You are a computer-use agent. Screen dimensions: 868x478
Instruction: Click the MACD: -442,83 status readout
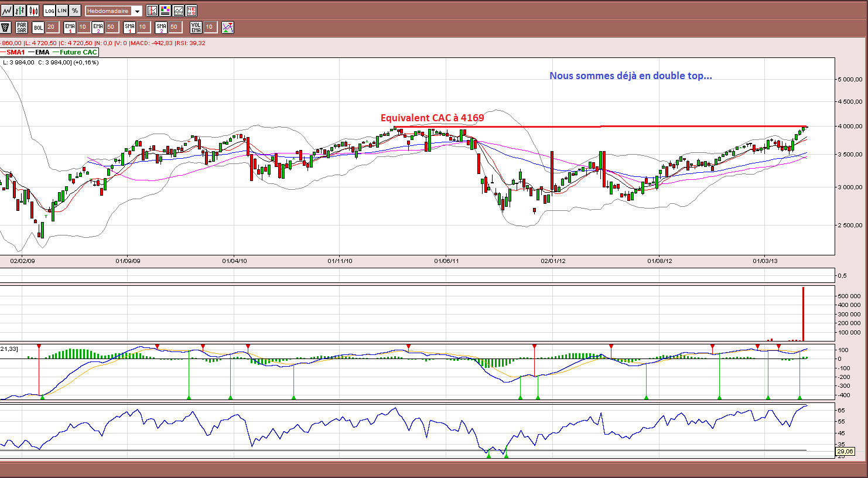pos(151,43)
